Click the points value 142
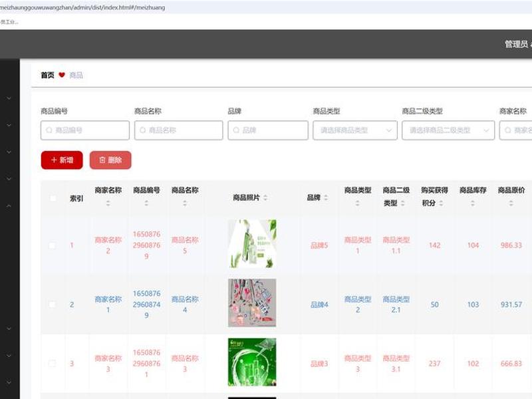 434,245
